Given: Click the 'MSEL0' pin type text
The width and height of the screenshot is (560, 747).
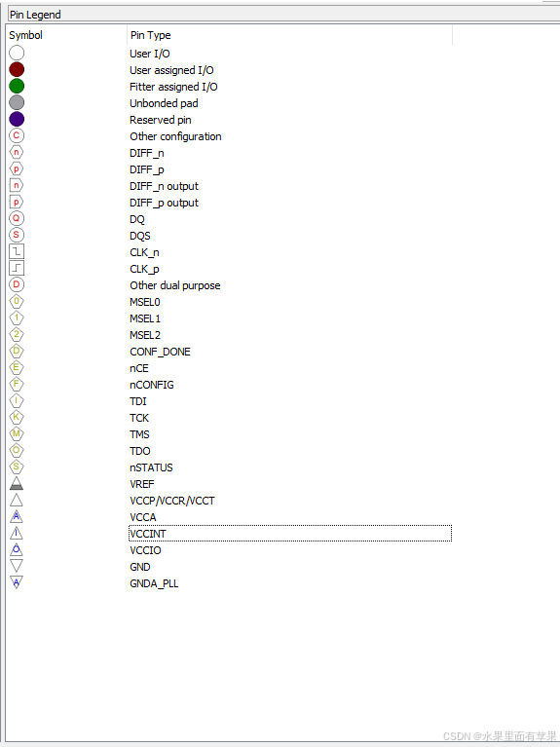Looking at the screenshot, I should (145, 302).
